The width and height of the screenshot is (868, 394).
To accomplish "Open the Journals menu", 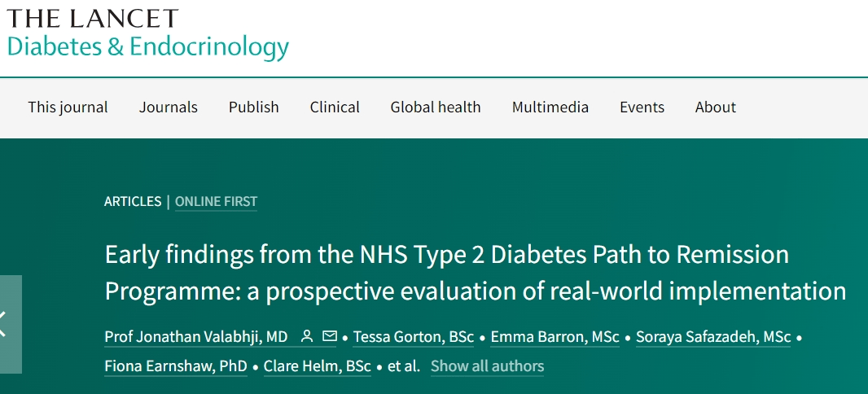I will point(169,107).
